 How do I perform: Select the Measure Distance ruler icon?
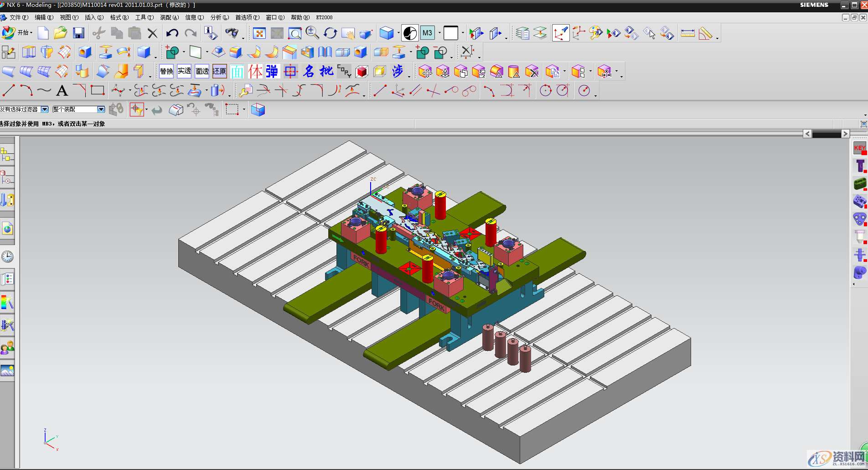coord(687,33)
